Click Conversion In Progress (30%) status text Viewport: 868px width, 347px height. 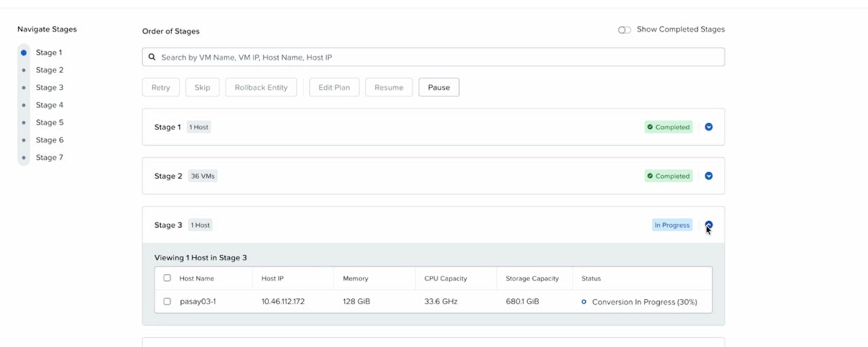644,302
